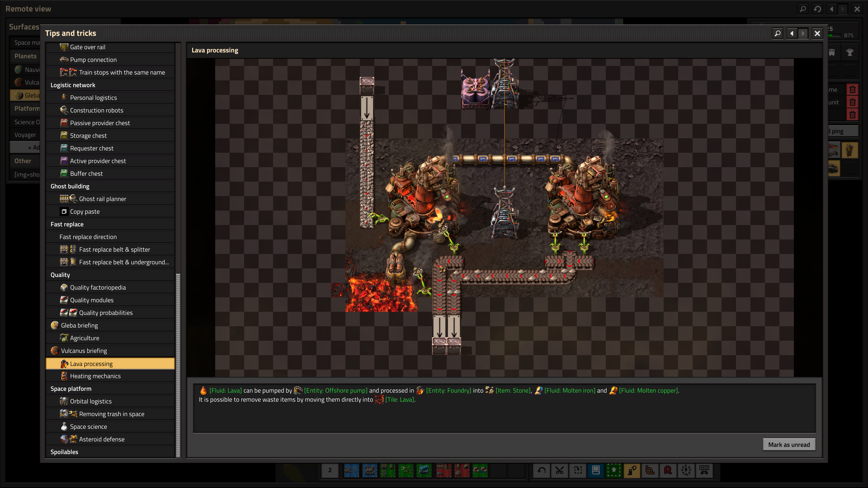Click the quickbar page number 2 button
This screenshot has width=868, height=488.
pyautogui.click(x=330, y=470)
